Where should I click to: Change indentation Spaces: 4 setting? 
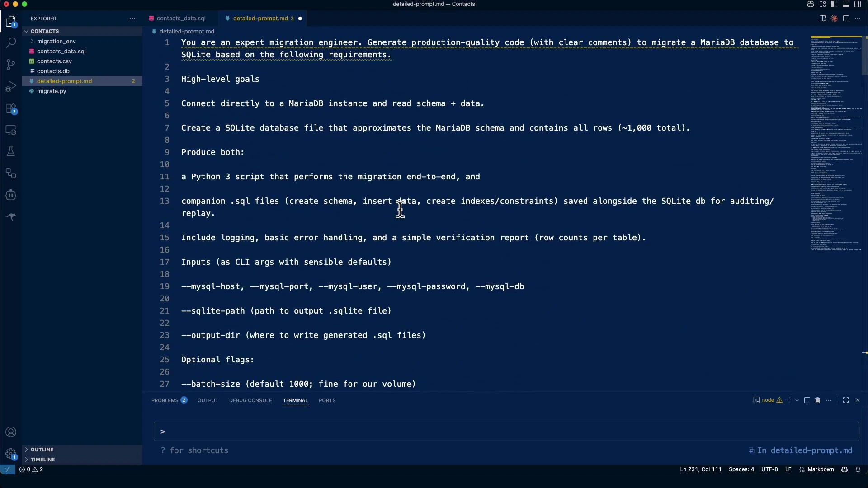click(741, 469)
